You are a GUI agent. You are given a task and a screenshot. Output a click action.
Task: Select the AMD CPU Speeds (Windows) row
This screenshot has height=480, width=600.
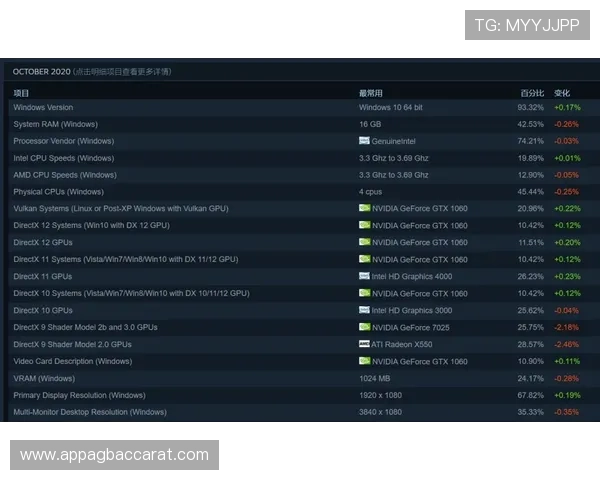(x=64, y=175)
